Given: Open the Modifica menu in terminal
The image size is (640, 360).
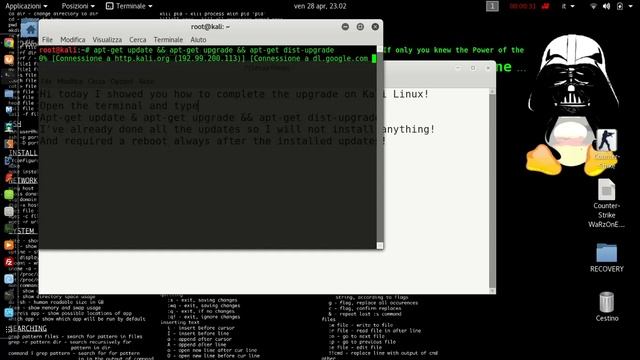Looking at the screenshot, I should pyautogui.click(x=73, y=40).
